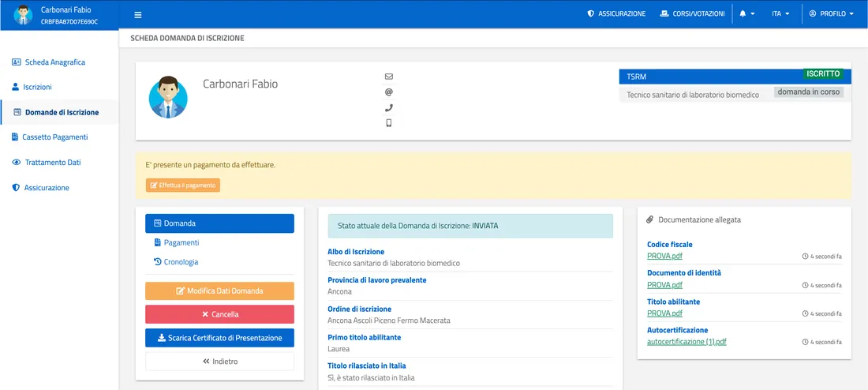The height and width of the screenshot is (390, 868).
Task: Open PROVA.pdf under Codice fiscale
Action: [665, 256]
